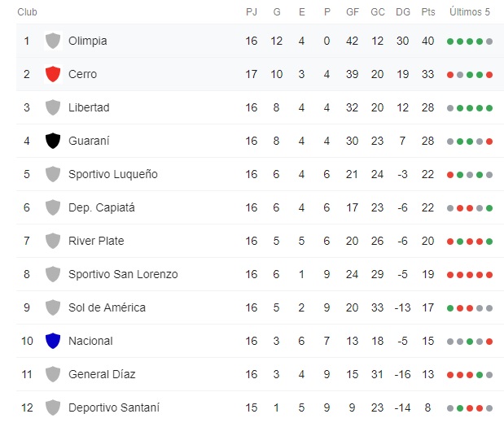
Task: Click the DG goal difference header
Action: [402, 12]
